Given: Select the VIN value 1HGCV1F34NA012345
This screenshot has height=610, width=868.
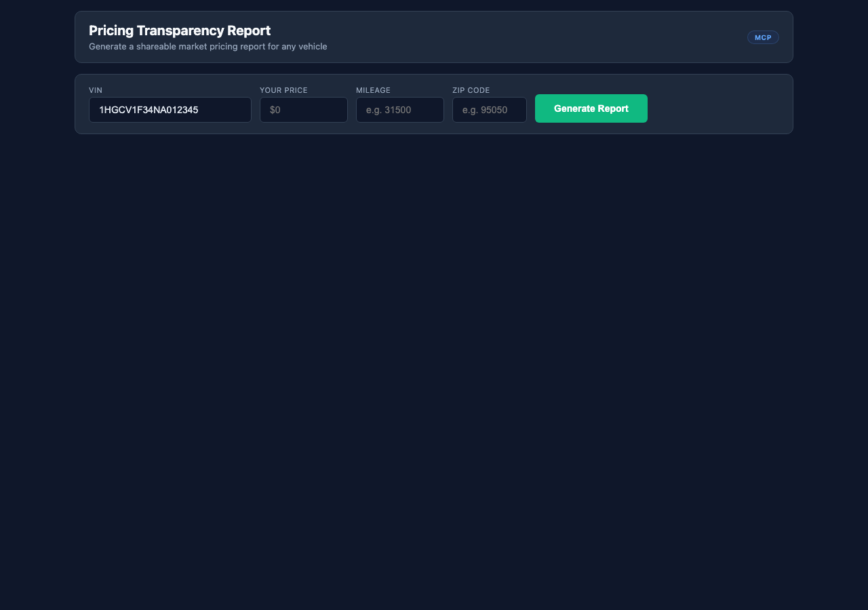Looking at the screenshot, I should 148,109.
